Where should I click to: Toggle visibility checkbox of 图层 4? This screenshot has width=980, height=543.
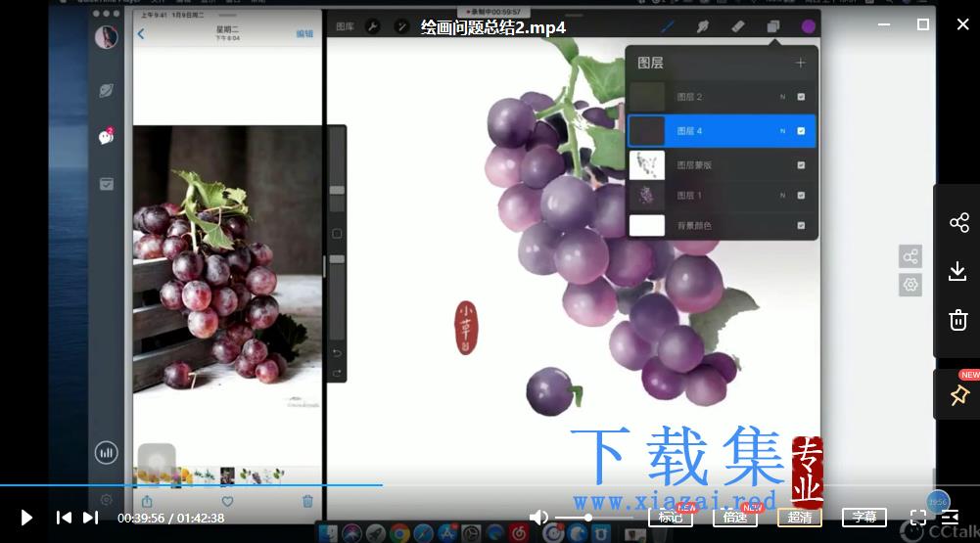click(x=801, y=130)
